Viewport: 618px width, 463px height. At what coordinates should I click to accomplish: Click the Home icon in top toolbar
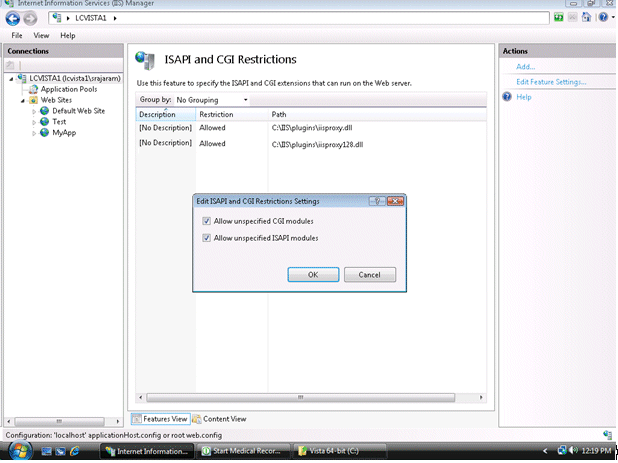tap(586, 17)
